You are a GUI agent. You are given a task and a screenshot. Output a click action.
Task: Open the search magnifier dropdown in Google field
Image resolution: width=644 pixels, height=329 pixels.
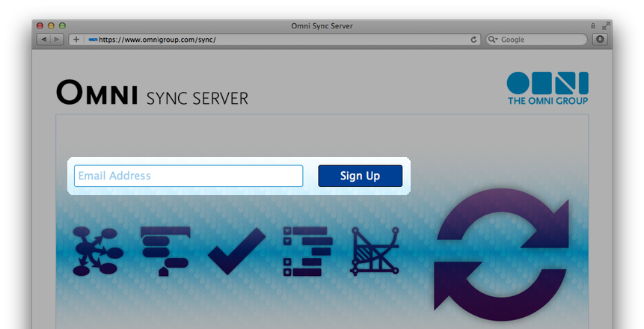click(492, 40)
